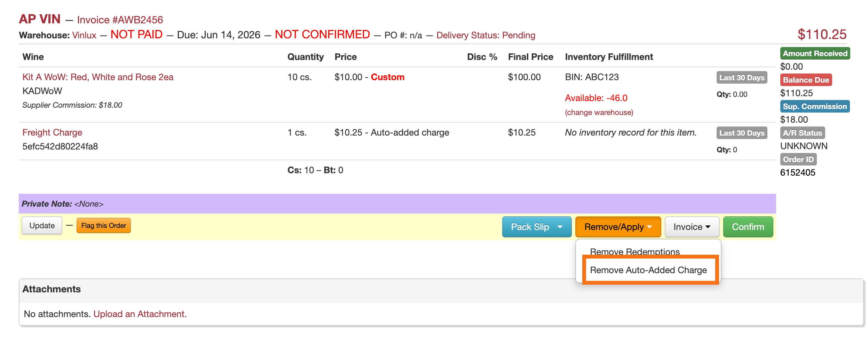Screen dimensions: 868x338
Task: Click the Amount Received badge
Action: pos(815,53)
